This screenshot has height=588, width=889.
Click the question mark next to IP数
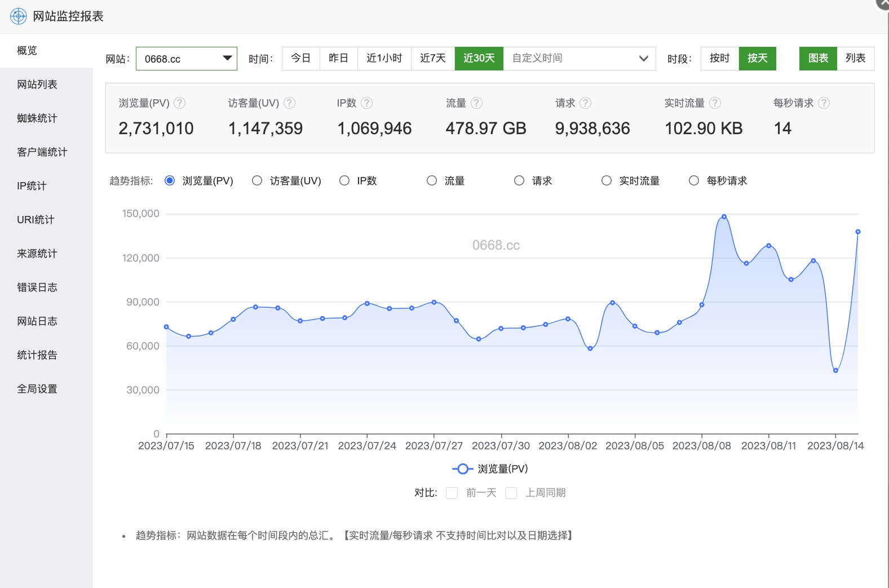coord(366,103)
